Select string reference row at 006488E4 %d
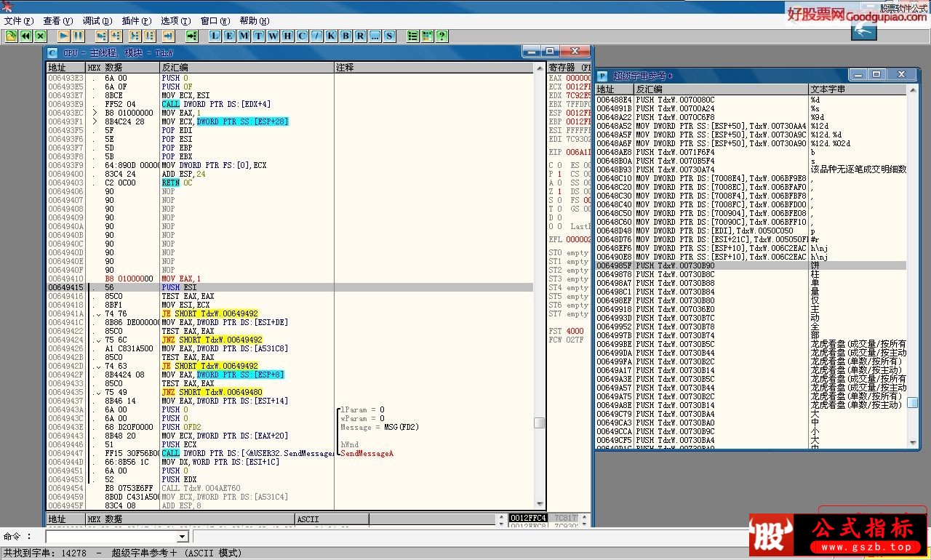This screenshot has width=931, height=560. [751, 100]
